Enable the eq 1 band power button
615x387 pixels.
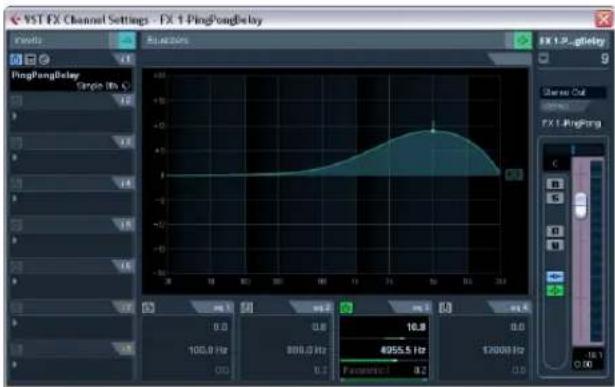[x=148, y=308]
